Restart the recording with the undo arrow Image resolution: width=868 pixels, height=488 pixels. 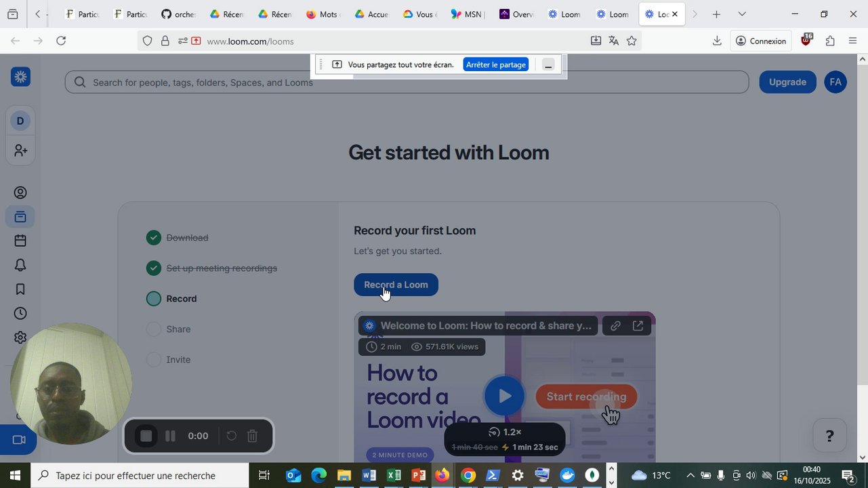coord(231,436)
